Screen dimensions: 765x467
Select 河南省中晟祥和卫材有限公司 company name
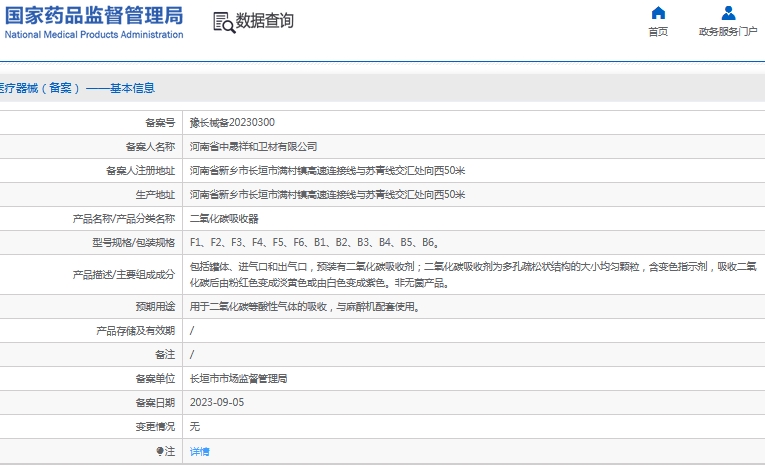[x=253, y=146]
